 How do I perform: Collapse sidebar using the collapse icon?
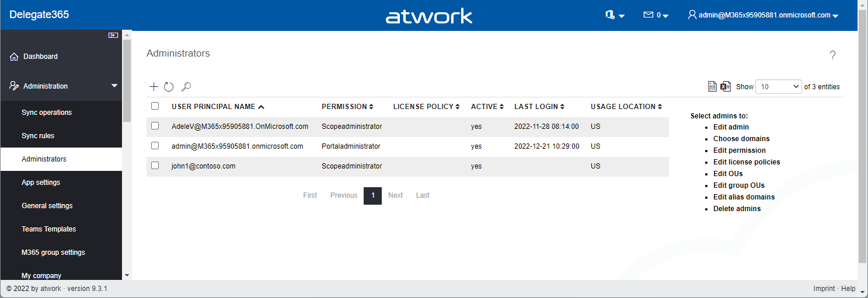pos(113,36)
